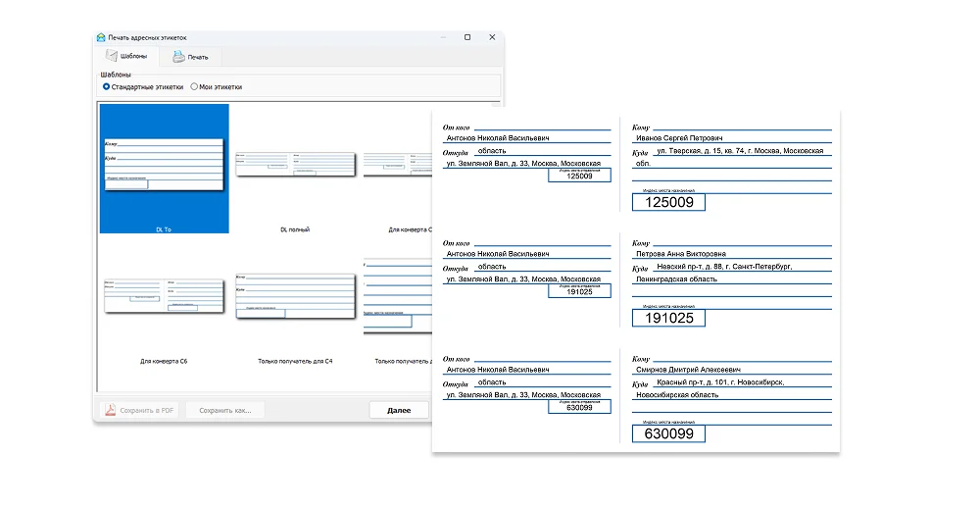980x506 pixels.
Task: Maximize the Печать адресных этикеток window
Action: coord(467,37)
